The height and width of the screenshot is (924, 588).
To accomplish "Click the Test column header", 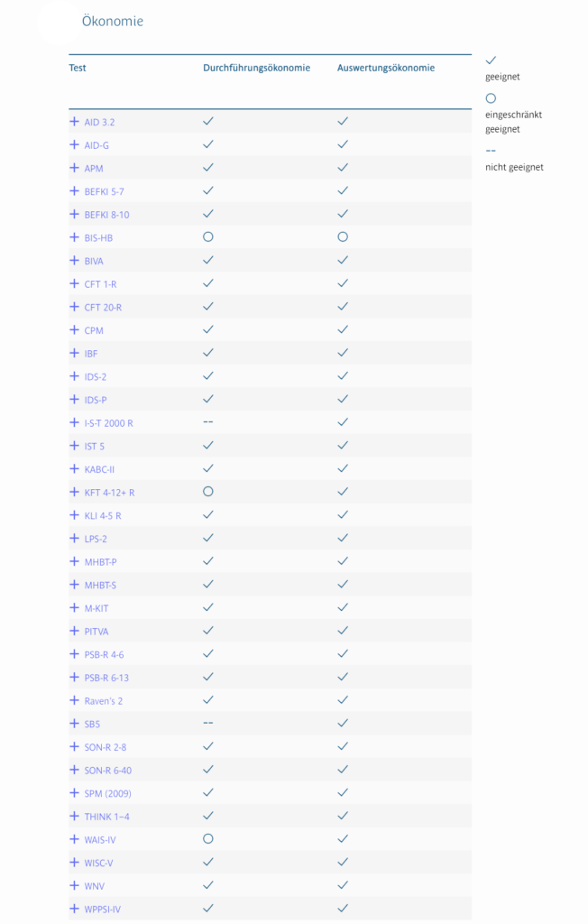I will (x=78, y=68).
